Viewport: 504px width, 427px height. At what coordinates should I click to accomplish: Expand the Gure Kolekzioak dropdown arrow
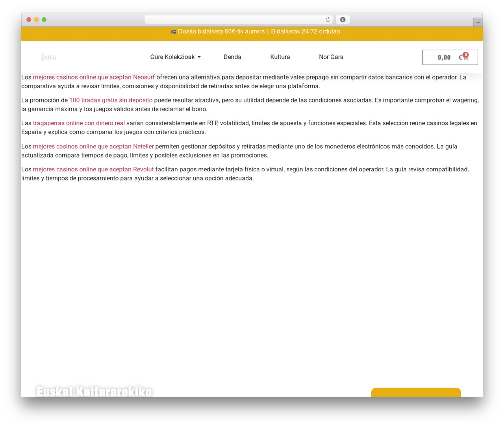pyautogui.click(x=199, y=57)
